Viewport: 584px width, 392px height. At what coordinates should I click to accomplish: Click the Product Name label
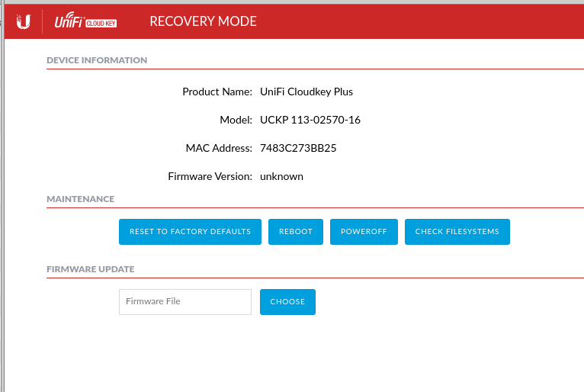(217, 92)
